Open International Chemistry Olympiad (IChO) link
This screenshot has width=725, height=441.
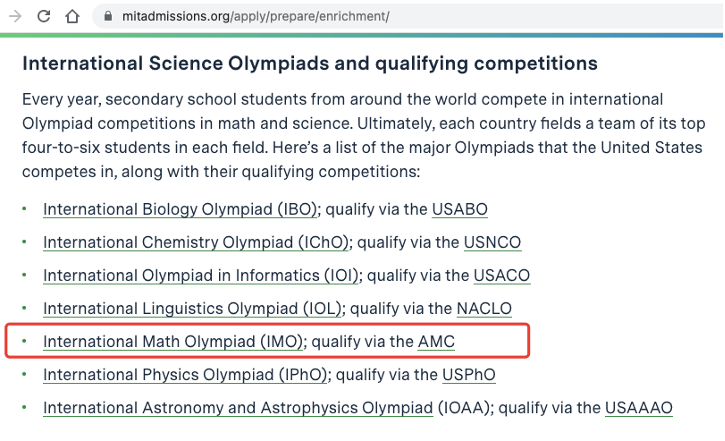[x=195, y=243]
